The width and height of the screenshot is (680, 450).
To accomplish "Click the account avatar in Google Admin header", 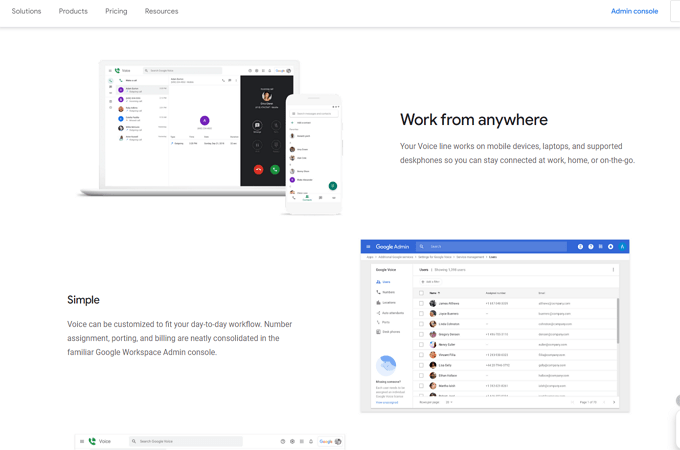I will 622,247.
